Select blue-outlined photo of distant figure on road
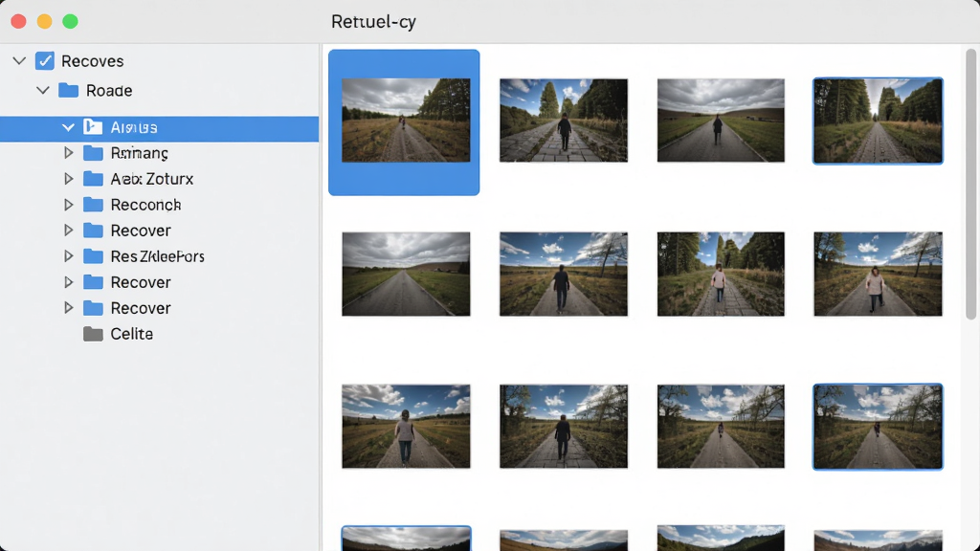The height and width of the screenshot is (551, 980). coord(878,427)
